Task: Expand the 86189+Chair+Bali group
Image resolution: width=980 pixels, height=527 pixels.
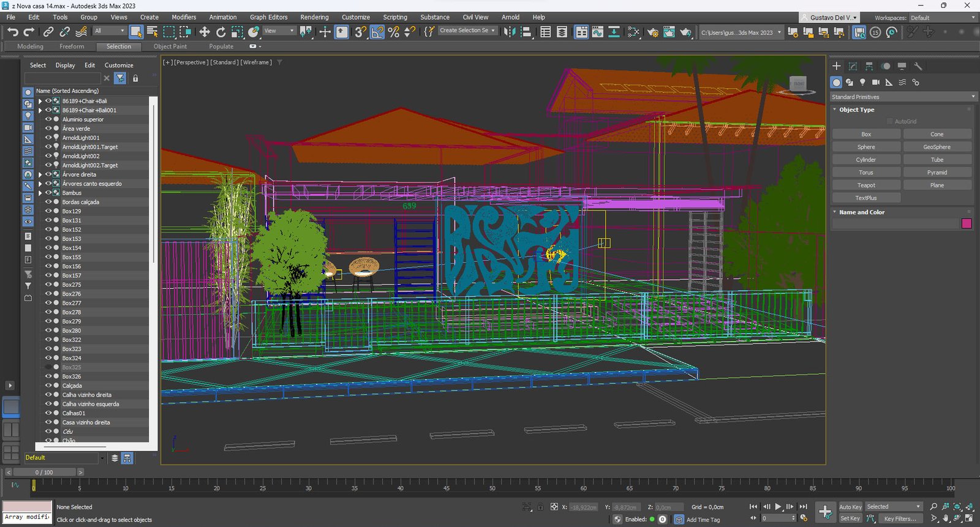Action: tap(40, 101)
